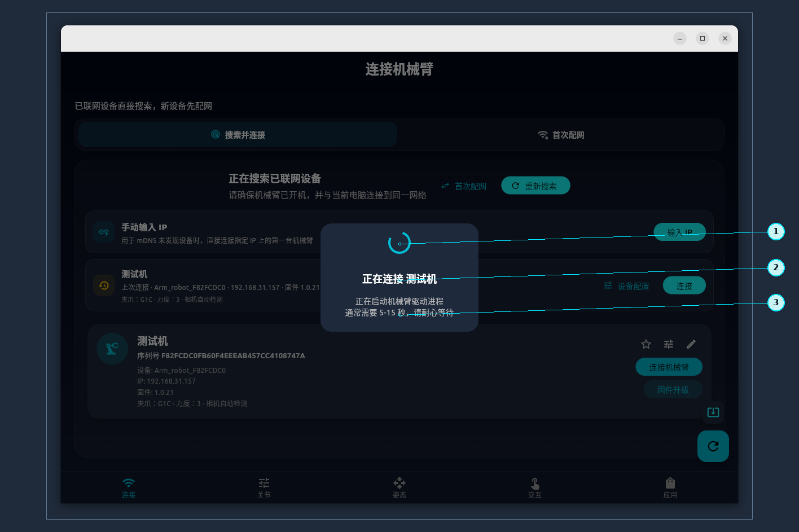799x532 pixels.
Task: Open settings via sliders icon beside the star
Action: pos(669,344)
